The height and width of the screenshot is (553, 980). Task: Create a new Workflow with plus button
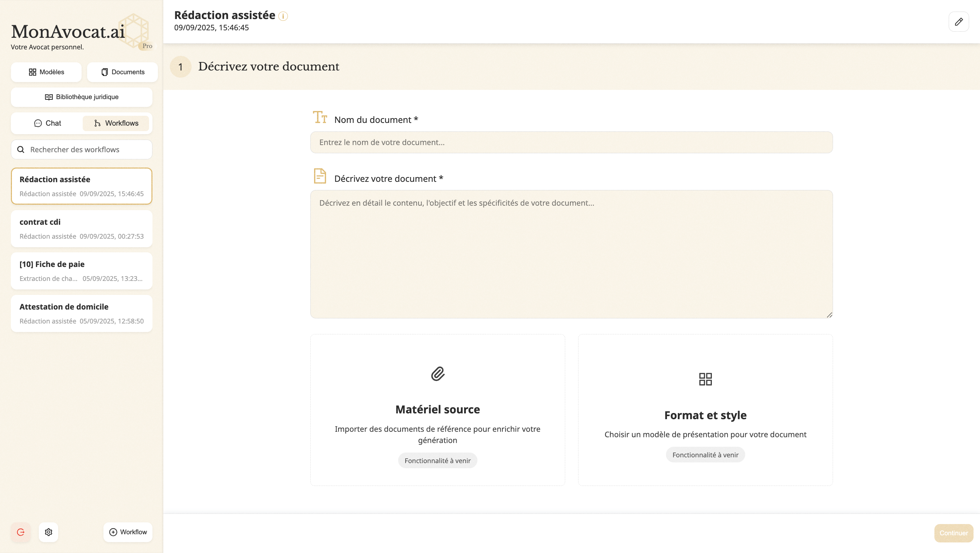click(128, 532)
